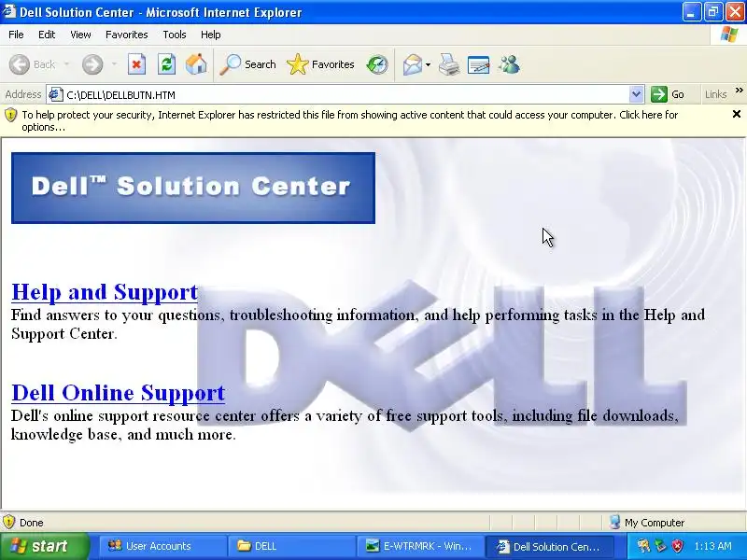Image resolution: width=747 pixels, height=560 pixels.
Task: Click the middle green system tray icon
Action: click(x=660, y=546)
